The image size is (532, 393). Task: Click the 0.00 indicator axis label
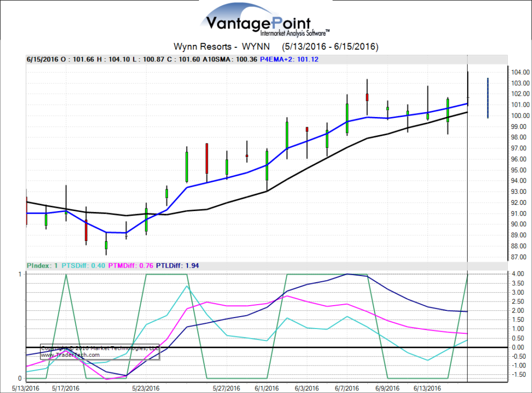tap(518, 347)
